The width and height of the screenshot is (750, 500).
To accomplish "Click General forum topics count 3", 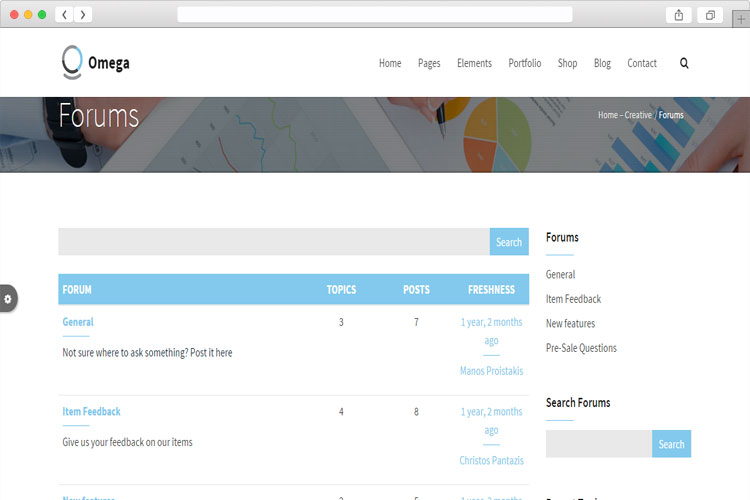I will point(341,322).
